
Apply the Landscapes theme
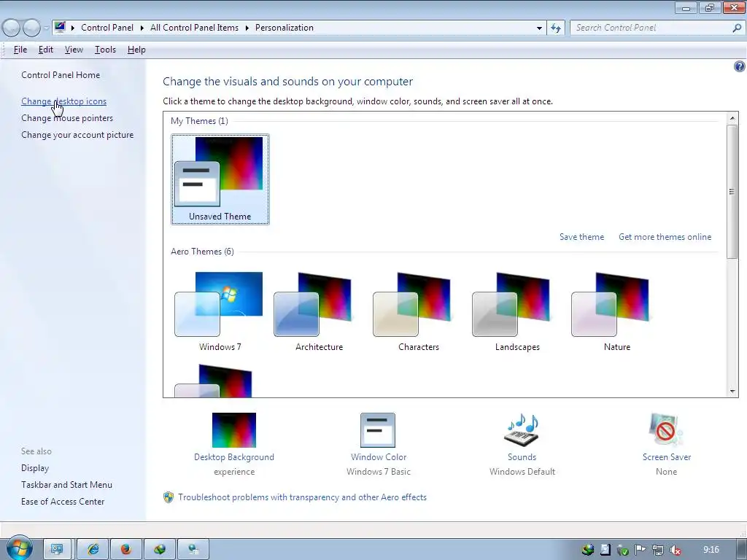click(x=517, y=312)
